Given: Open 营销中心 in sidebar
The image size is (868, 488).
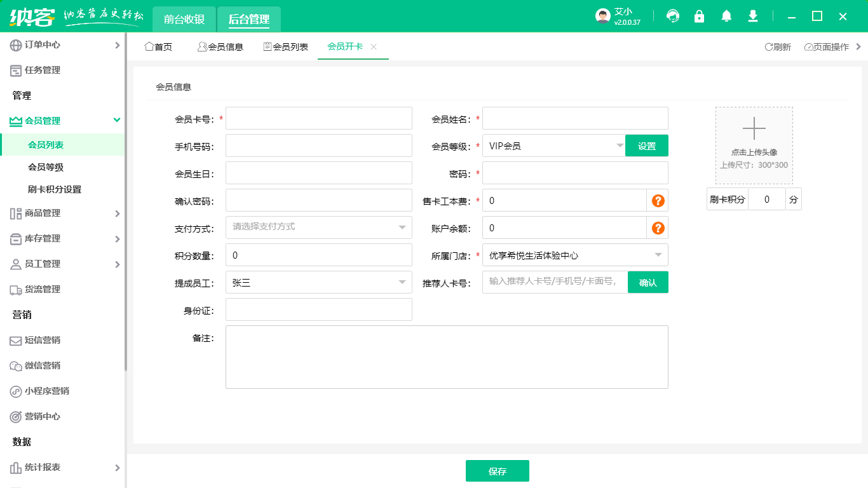Looking at the screenshot, I should coord(62,417).
